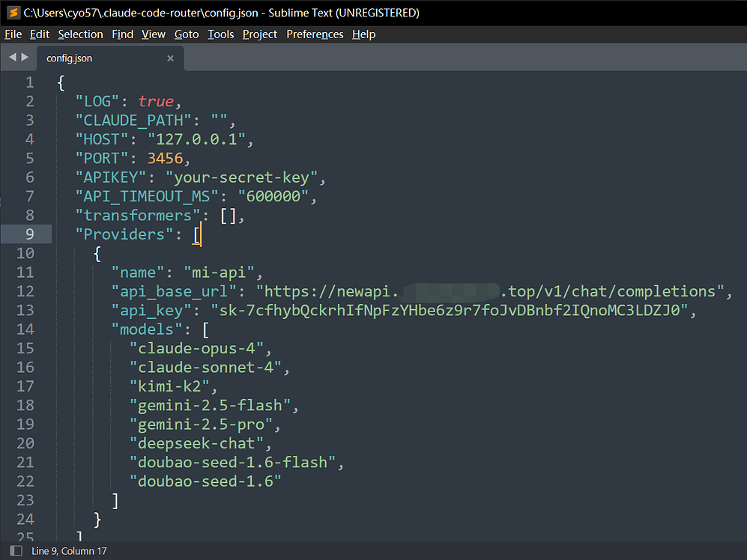747x560 pixels.
Task: Click the "gemini-2.5-flash" model entry
Action: coord(210,405)
